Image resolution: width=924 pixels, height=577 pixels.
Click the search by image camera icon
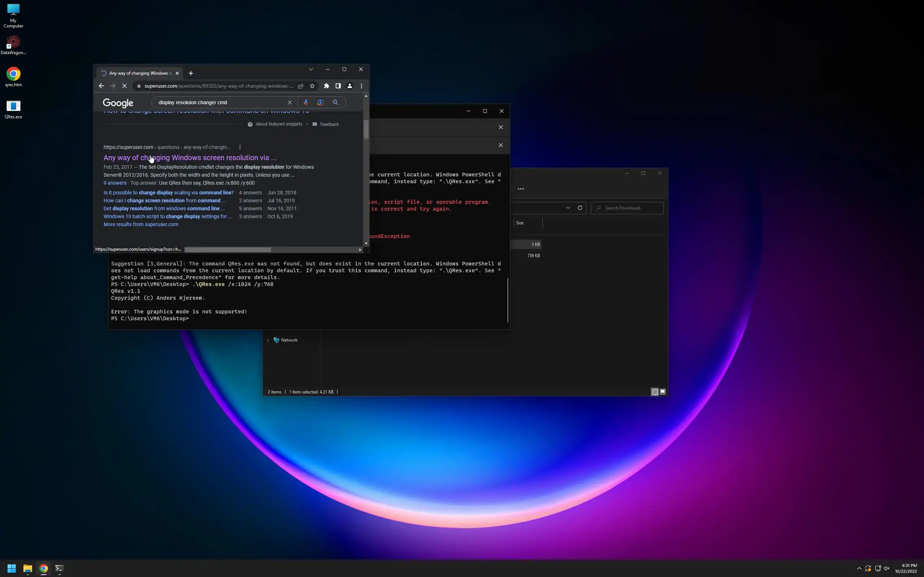(321, 102)
